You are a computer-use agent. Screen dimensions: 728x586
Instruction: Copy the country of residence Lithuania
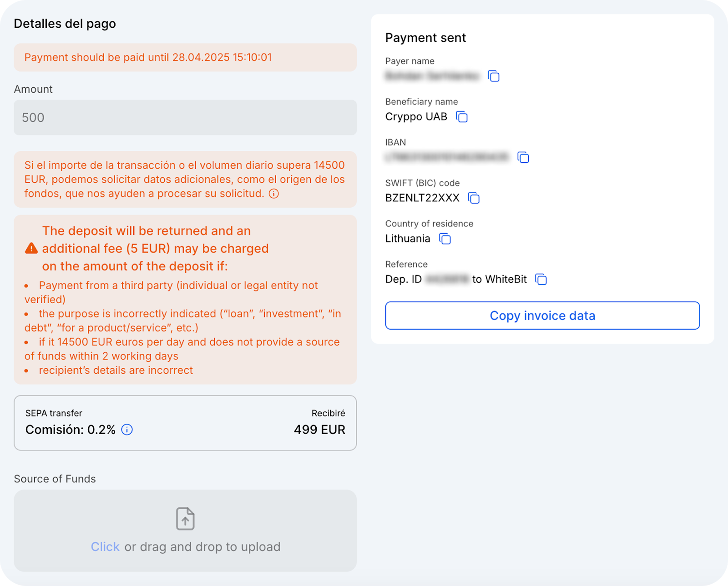point(445,239)
